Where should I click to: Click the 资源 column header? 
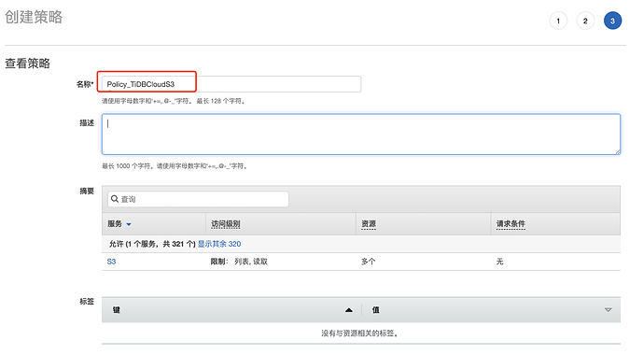[x=369, y=224]
